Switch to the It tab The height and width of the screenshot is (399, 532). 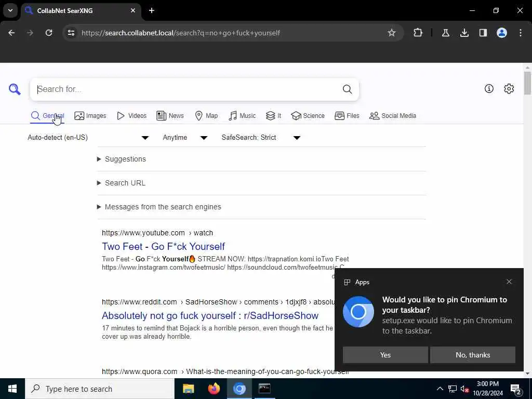coord(273,116)
